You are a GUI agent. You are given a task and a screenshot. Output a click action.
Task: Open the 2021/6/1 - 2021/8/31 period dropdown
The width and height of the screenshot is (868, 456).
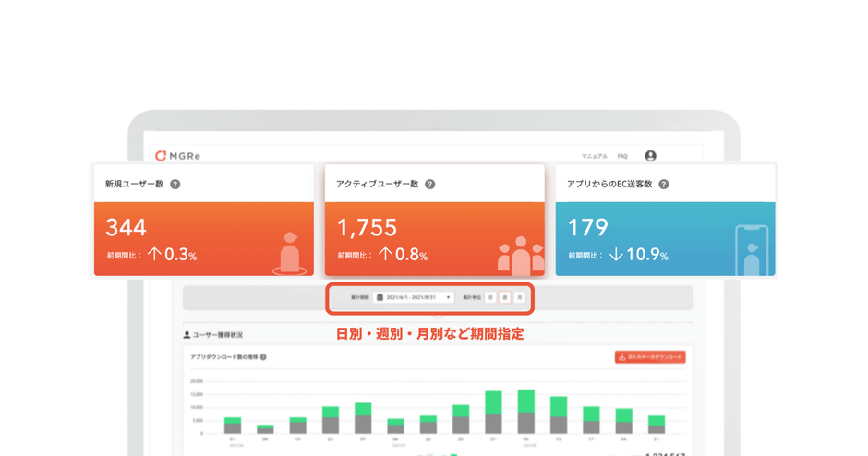pyautogui.click(x=414, y=297)
